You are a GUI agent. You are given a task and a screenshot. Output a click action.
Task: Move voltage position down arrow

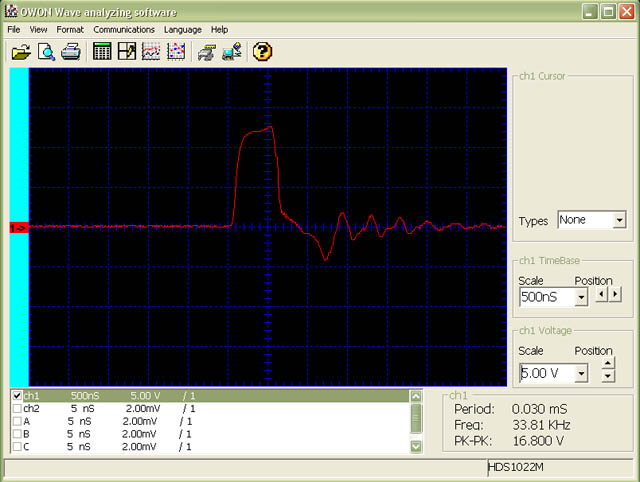pos(608,375)
